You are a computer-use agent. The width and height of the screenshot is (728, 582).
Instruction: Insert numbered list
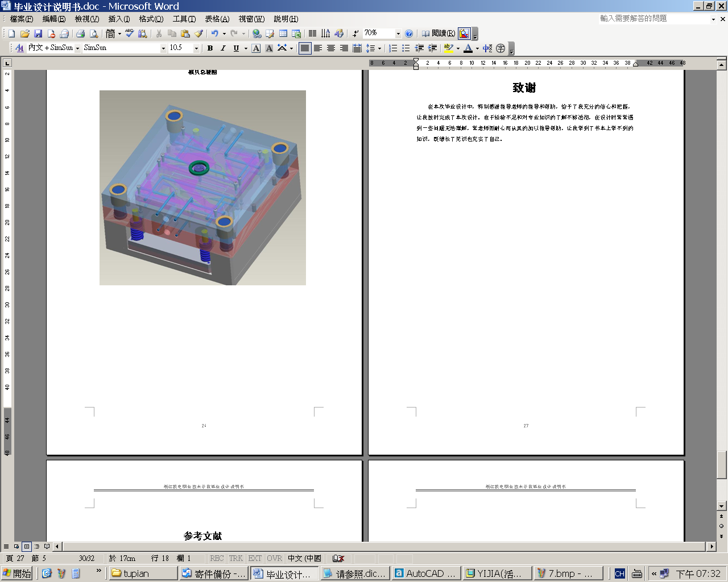(393, 48)
